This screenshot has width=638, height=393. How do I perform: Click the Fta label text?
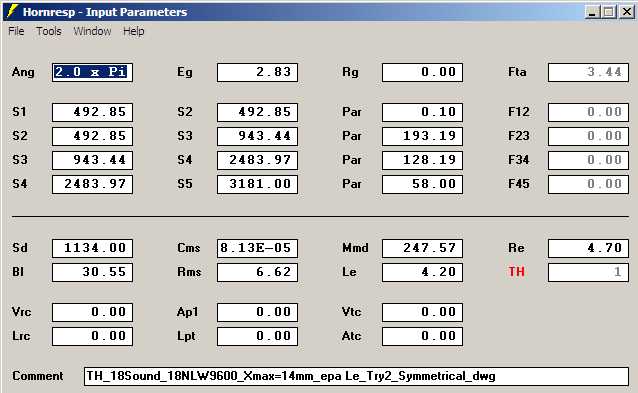coord(517,72)
